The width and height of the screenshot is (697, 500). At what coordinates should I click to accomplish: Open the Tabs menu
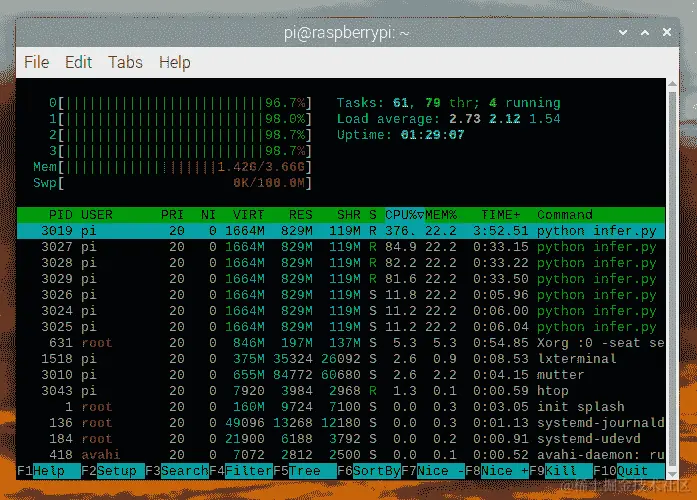click(x=125, y=62)
